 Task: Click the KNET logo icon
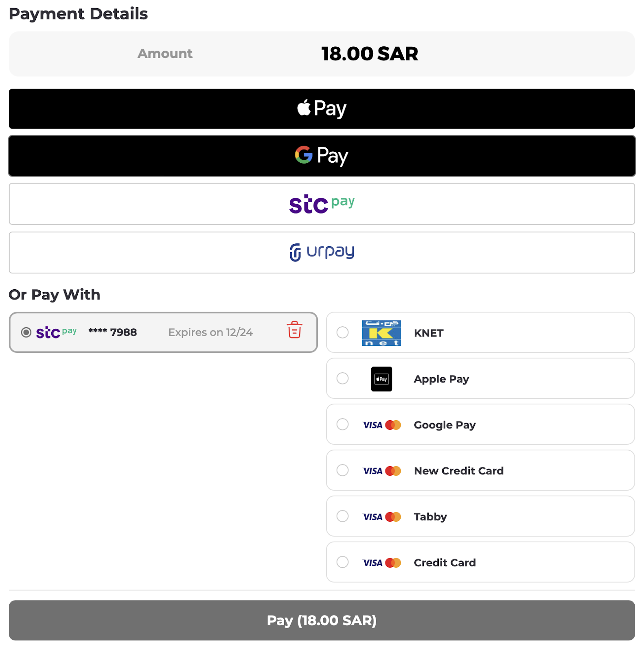coord(381,333)
